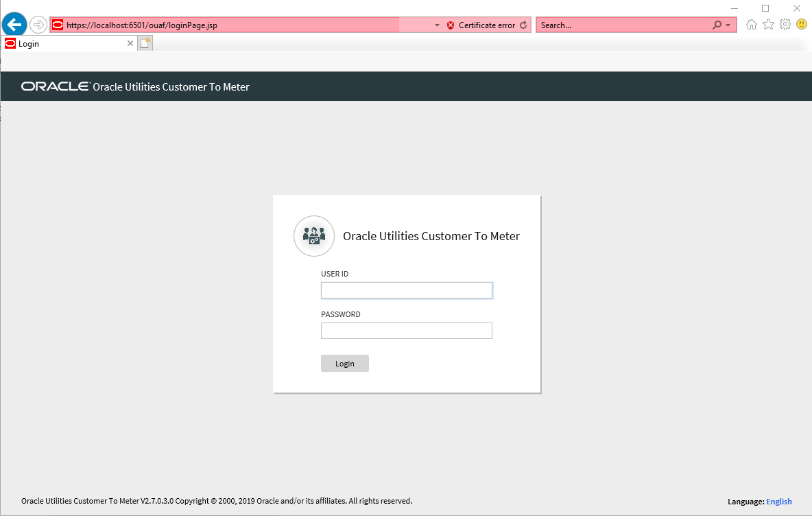Click the PASSWORD label
Screen dimensions: 812x516
tap(341, 314)
